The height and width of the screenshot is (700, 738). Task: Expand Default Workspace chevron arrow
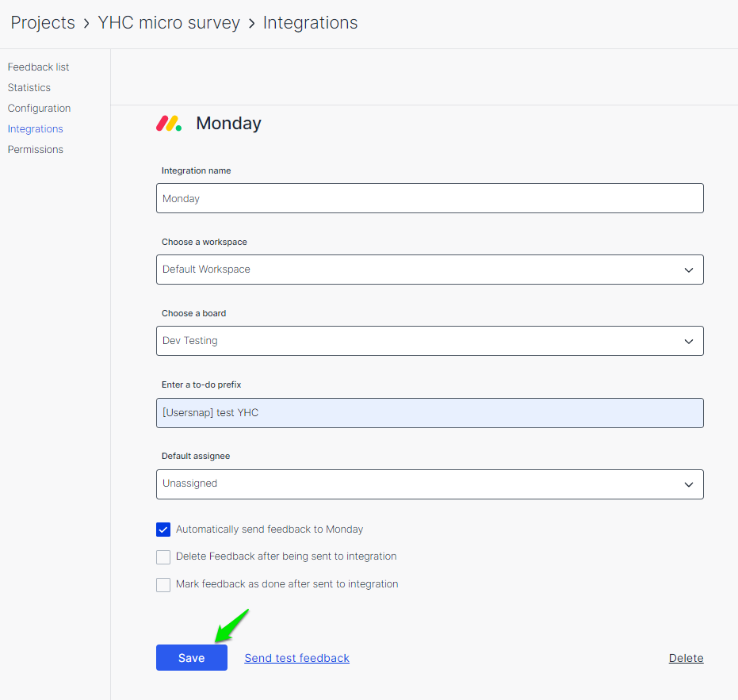tap(689, 270)
